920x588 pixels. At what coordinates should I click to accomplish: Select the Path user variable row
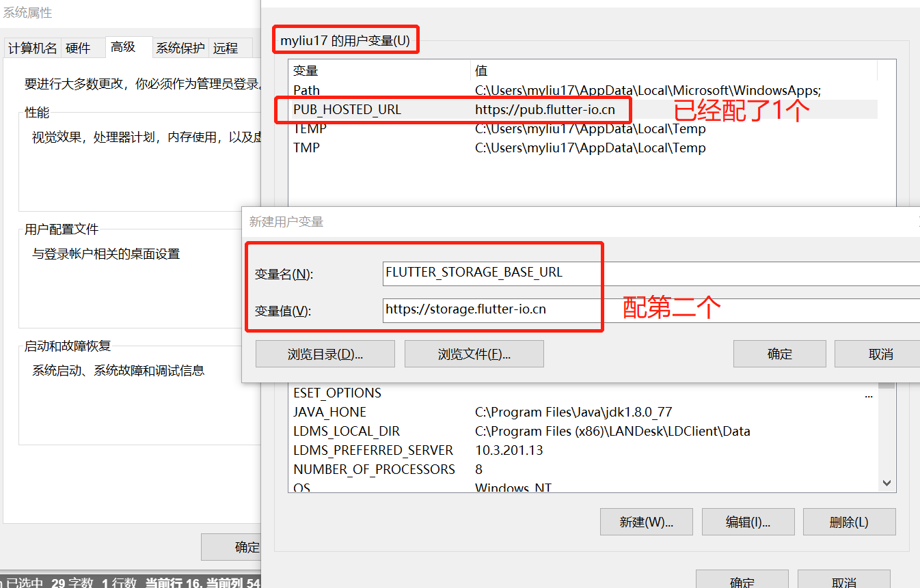point(583,90)
